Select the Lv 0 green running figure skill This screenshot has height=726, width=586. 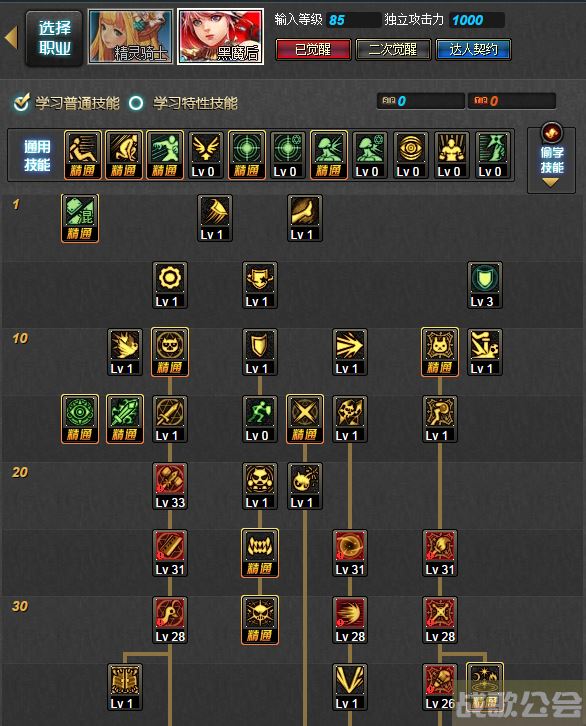(260, 419)
